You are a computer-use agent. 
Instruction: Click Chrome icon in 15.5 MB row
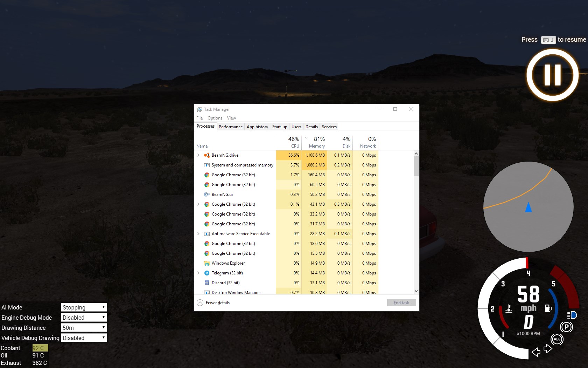207,253
